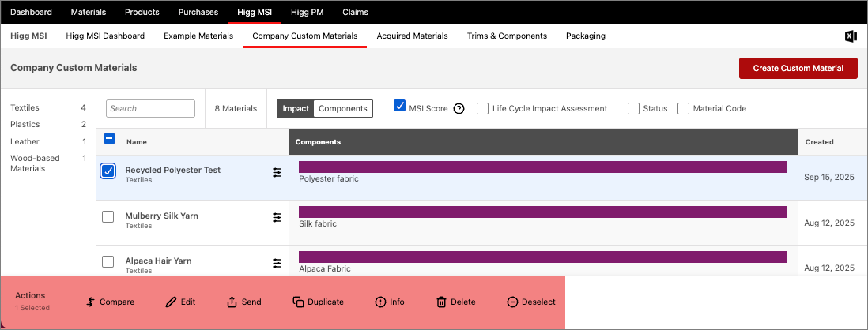Open the Mulberry Silk Yarn material name
The height and width of the screenshot is (330, 868).
tap(161, 216)
